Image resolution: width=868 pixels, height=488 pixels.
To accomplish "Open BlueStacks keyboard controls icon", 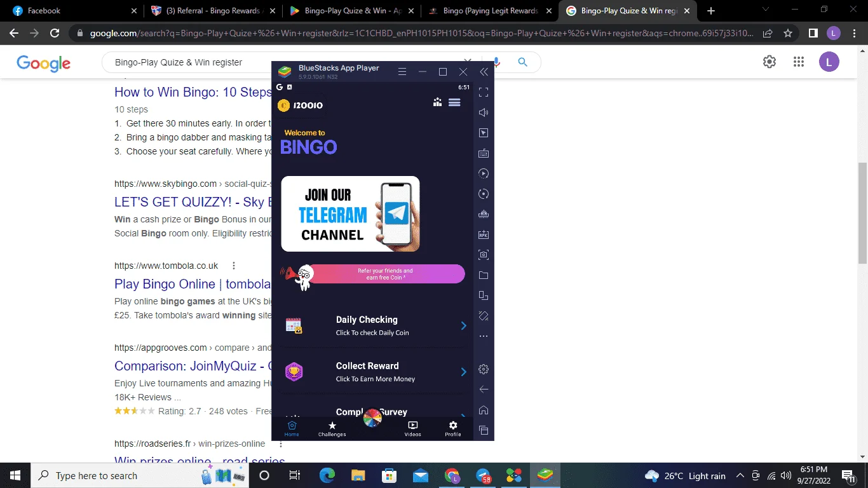I will point(484,153).
